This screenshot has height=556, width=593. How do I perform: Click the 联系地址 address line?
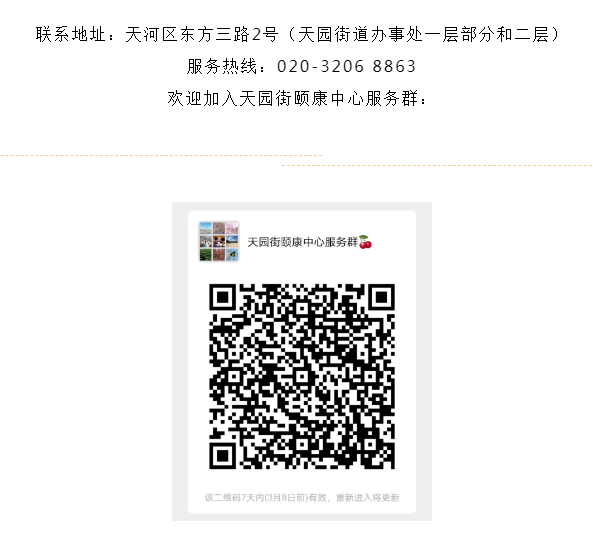pos(297,34)
